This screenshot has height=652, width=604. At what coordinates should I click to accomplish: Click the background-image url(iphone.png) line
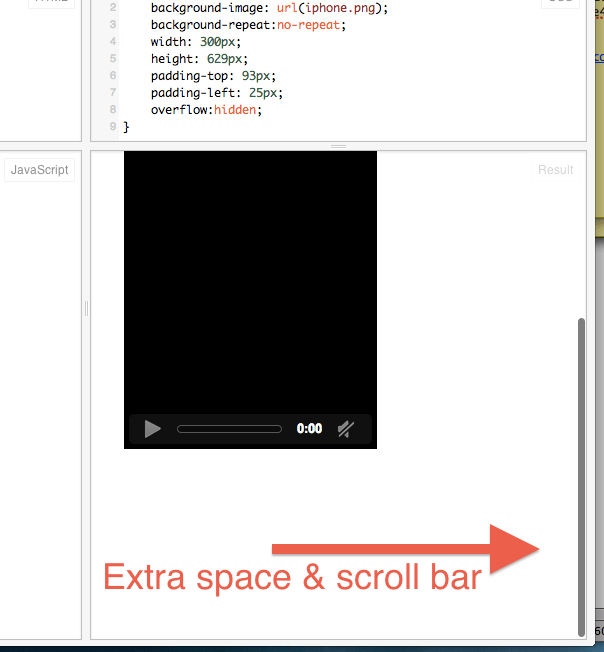[x=269, y=8]
